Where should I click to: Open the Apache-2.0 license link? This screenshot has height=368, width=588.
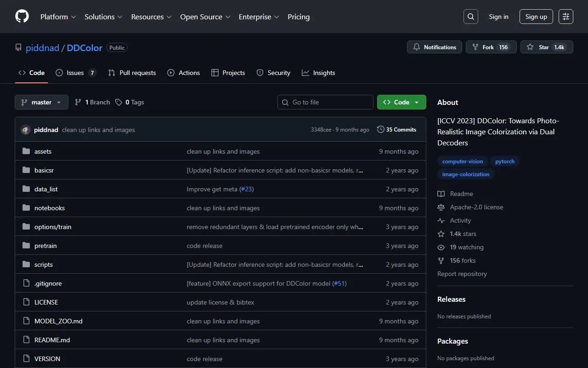[x=476, y=207]
